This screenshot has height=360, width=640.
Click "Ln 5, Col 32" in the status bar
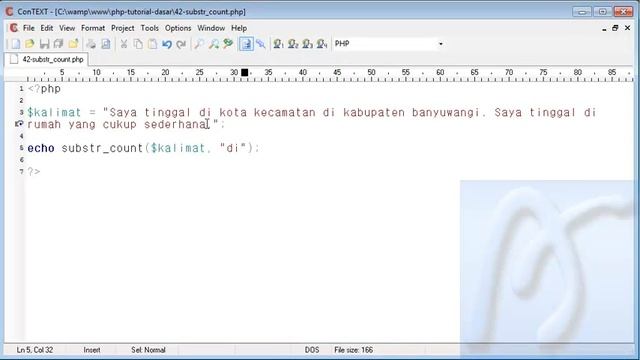[35, 350]
